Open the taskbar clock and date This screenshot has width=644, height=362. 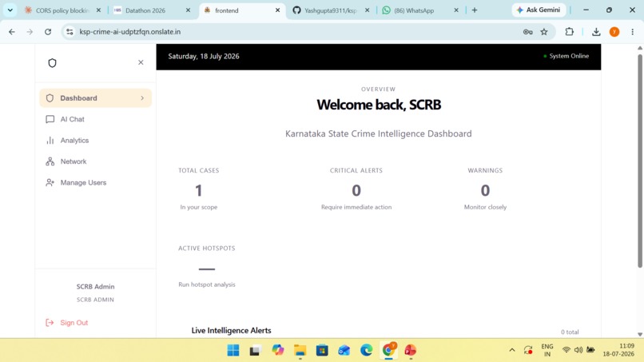pos(618,350)
